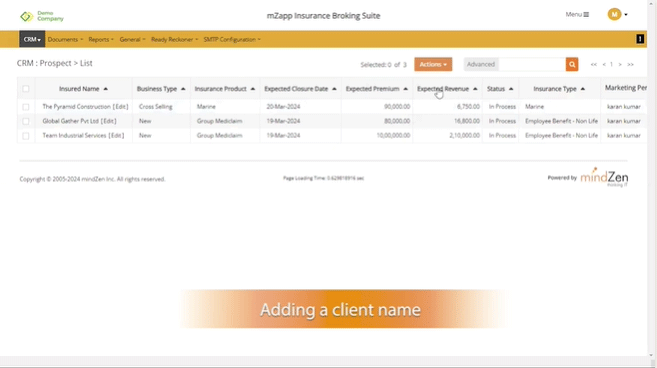657x368 pixels.
Task: Open the CRM dropdown menu
Action: tap(32, 39)
